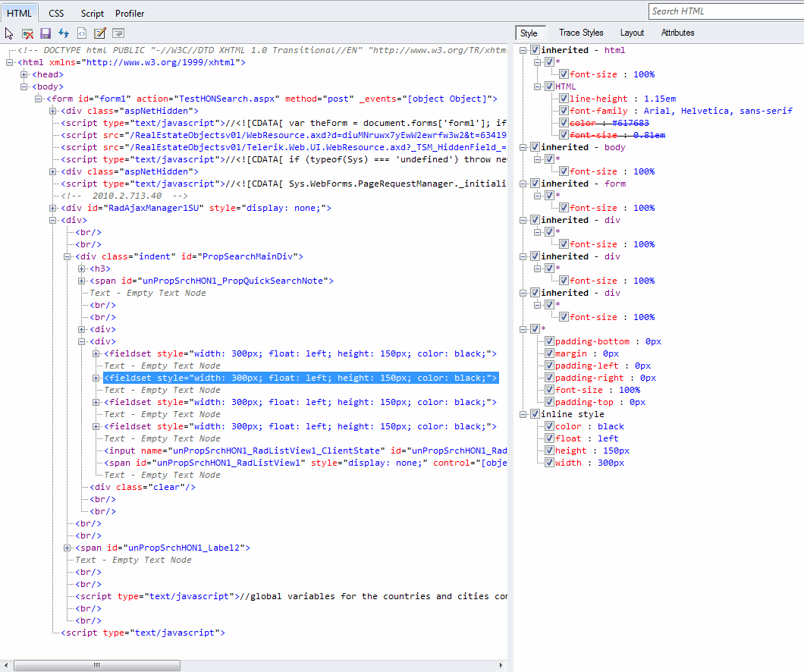
Task: Activate the select element by click arrow
Action: click(9, 33)
